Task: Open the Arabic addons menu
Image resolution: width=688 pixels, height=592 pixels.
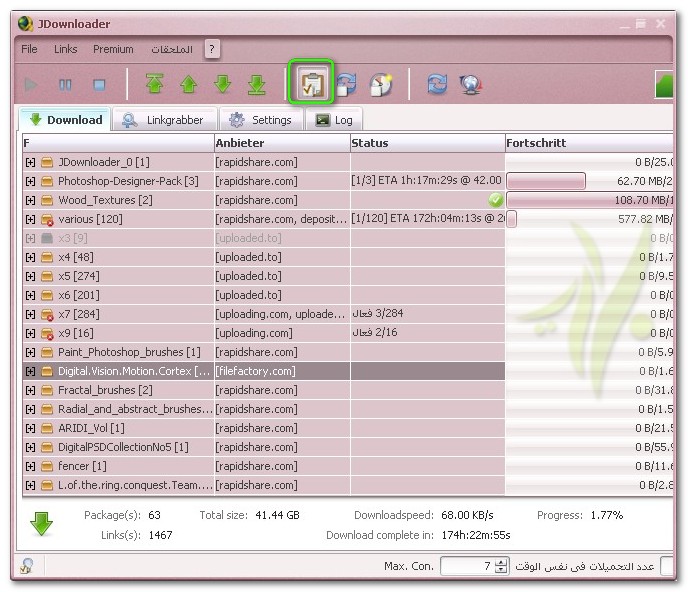Action: point(172,49)
